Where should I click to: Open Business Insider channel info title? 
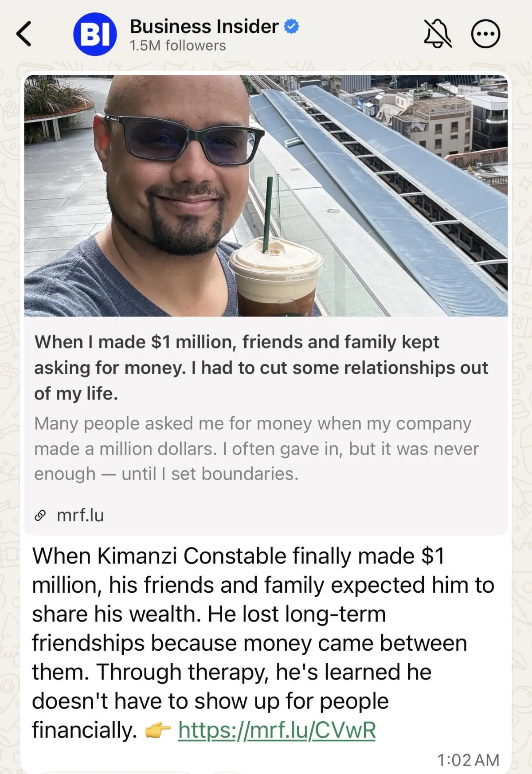point(204,27)
